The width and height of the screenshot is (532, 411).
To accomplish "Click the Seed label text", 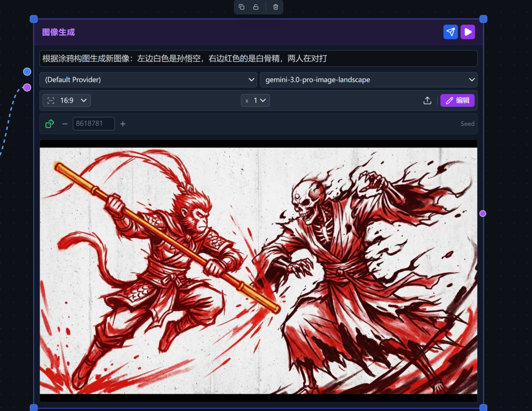I will click(467, 124).
